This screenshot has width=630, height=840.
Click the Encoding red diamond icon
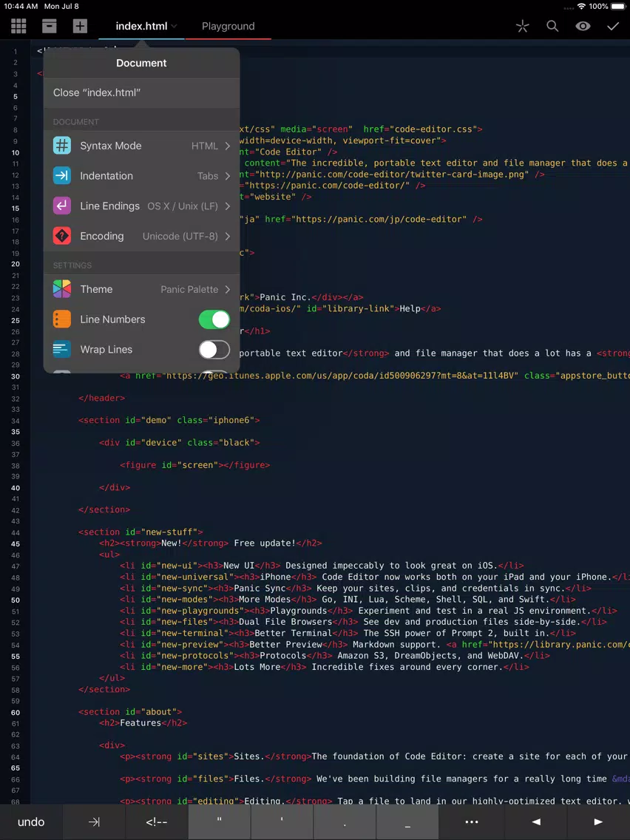click(x=62, y=236)
